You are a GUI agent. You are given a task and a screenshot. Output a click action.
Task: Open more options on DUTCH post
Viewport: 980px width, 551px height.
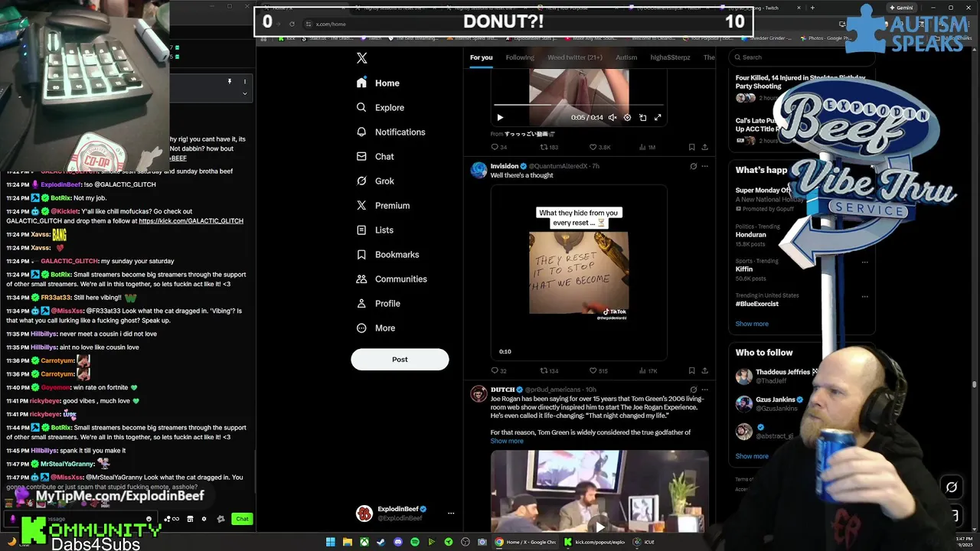704,390
